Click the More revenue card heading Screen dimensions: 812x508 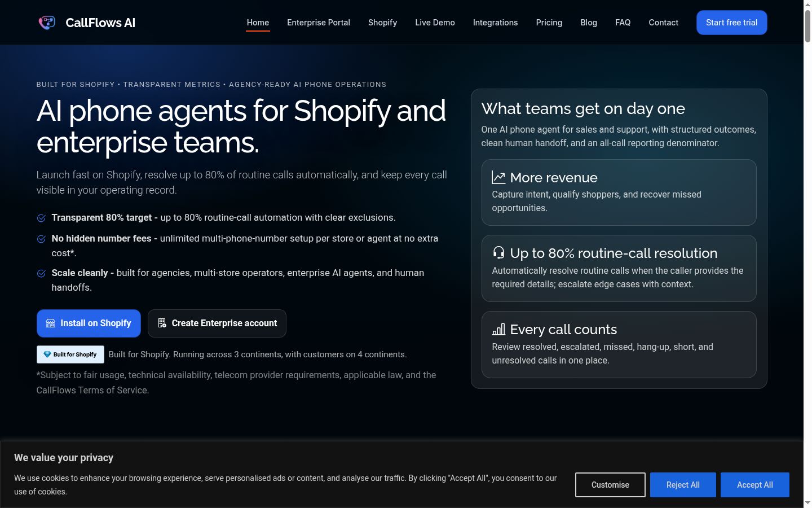(x=554, y=177)
